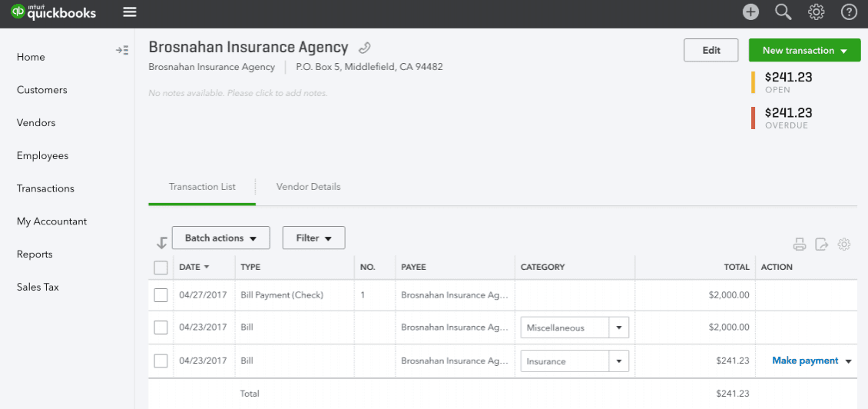Click the Help question mark icon
Image resolution: width=868 pixels, height=409 pixels.
click(x=849, y=12)
